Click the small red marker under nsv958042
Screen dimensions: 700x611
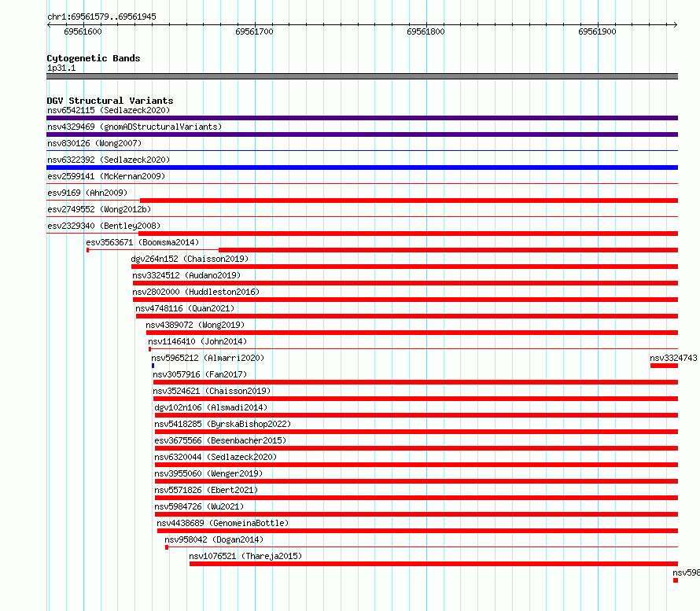[167, 547]
